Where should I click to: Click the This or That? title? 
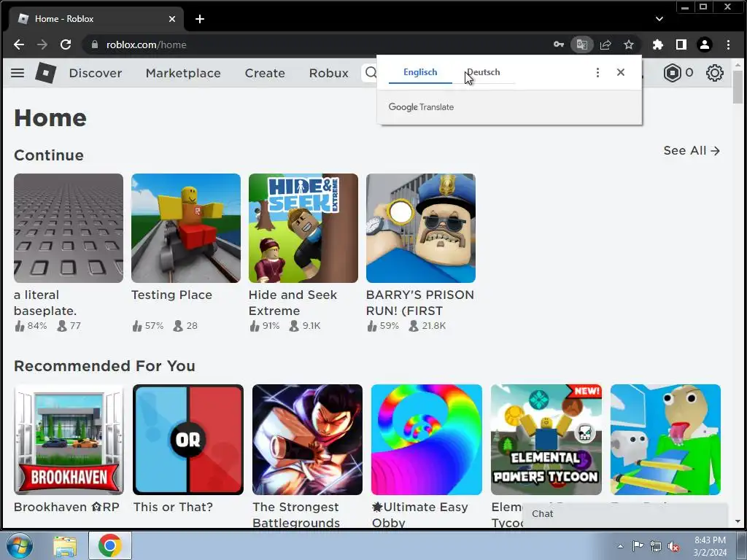(173, 507)
